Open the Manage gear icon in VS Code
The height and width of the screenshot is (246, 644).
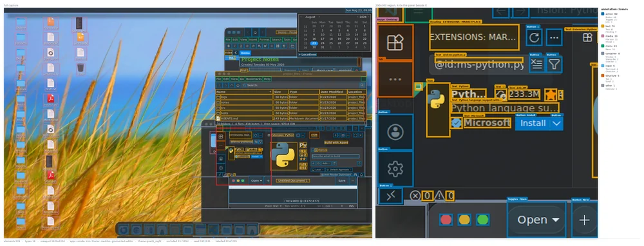point(221,168)
